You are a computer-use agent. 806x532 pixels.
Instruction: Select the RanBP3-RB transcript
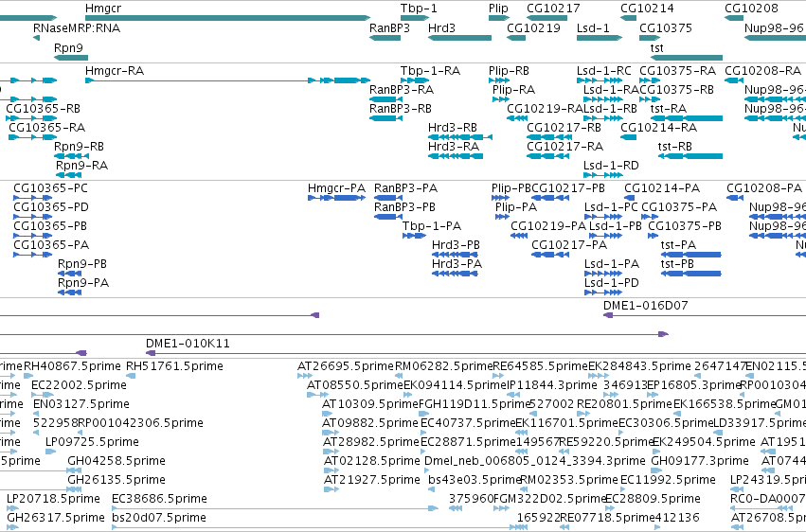point(385,118)
